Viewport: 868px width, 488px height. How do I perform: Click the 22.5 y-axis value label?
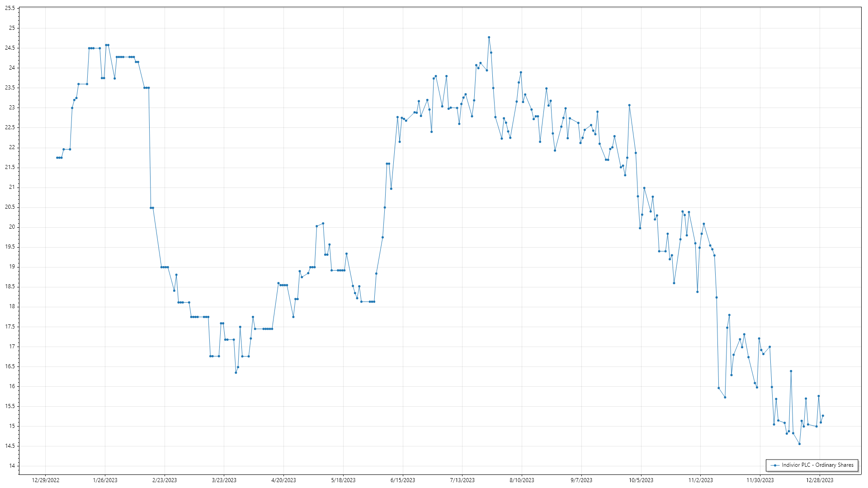pos(10,127)
